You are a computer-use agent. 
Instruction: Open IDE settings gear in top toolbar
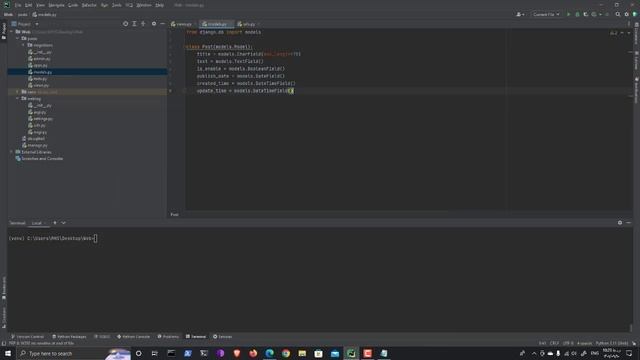coord(627,14)
